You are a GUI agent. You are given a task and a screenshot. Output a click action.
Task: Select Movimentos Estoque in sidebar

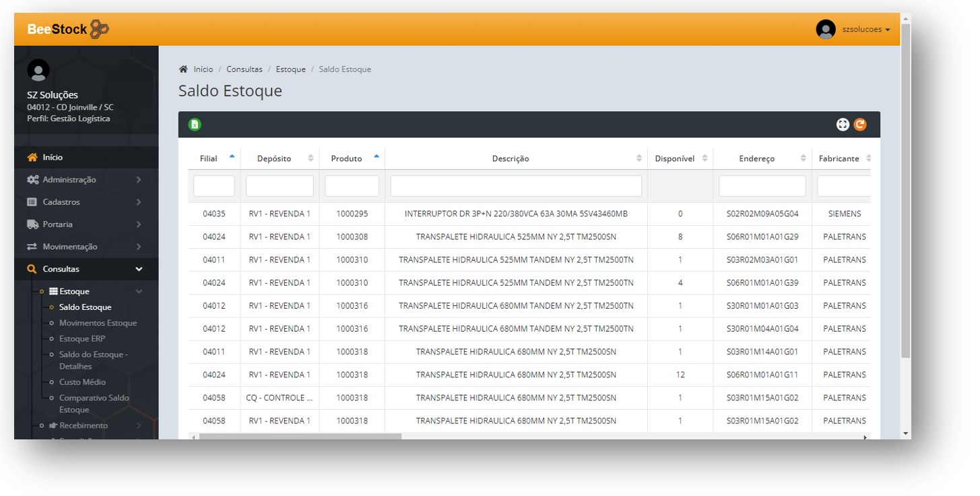pos(98,323)
